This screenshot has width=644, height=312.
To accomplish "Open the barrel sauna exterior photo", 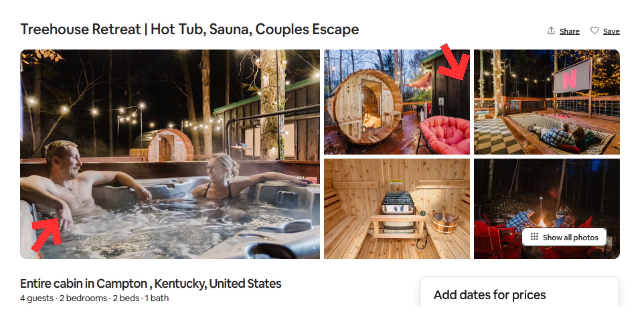I will (397, 102).
